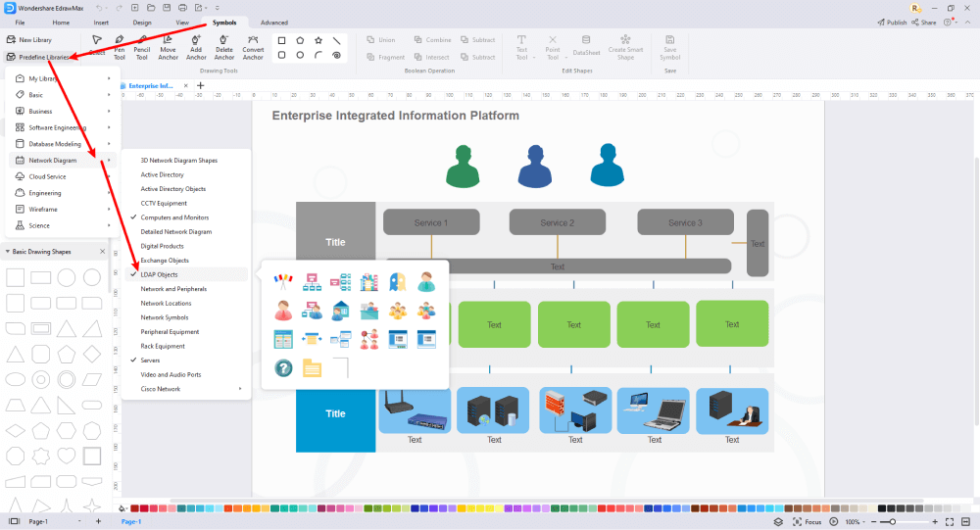Select the Pen Tool

[120, 46]
